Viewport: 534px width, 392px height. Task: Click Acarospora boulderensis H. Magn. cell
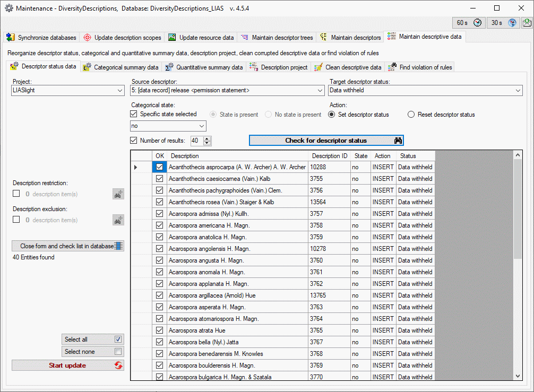click(x=237, y=365)
